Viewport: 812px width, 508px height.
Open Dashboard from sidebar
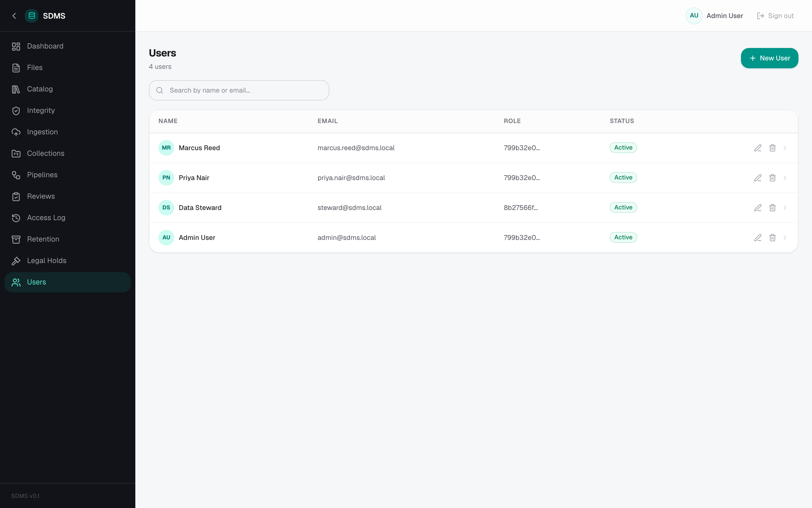(x=67, y=46)
